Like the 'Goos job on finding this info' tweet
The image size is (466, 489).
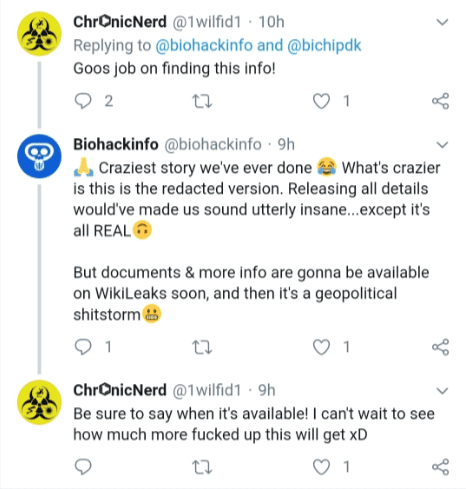click(x=321, y=101)
